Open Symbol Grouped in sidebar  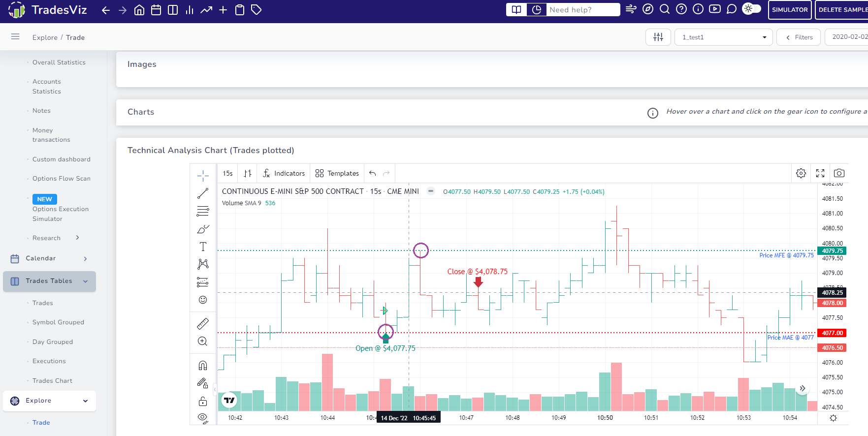point(58,322)
